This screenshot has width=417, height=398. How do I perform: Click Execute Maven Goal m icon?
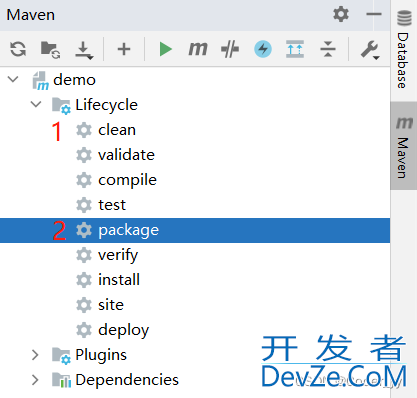(198, 49)
